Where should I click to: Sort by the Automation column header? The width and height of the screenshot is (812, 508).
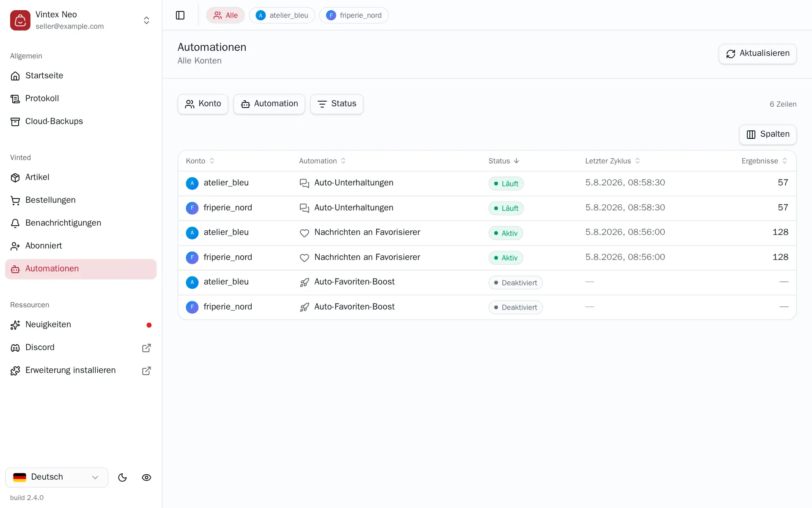(x=322, y=161)
